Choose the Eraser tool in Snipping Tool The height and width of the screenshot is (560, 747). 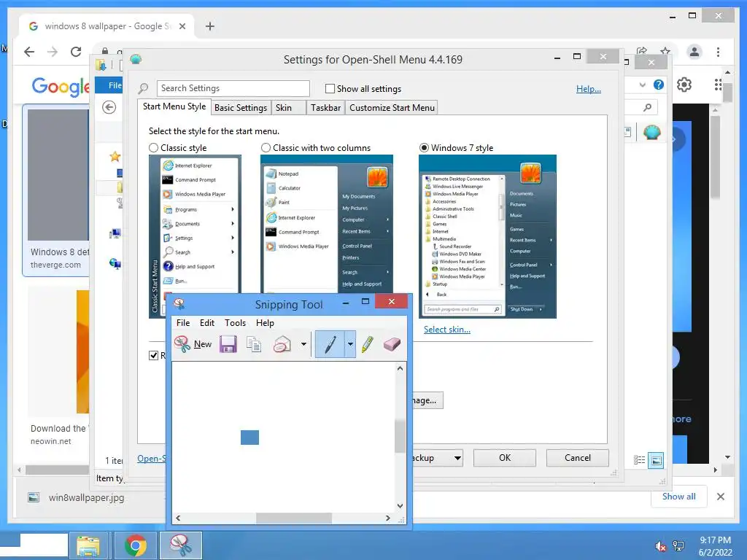(x=392, y=344)
